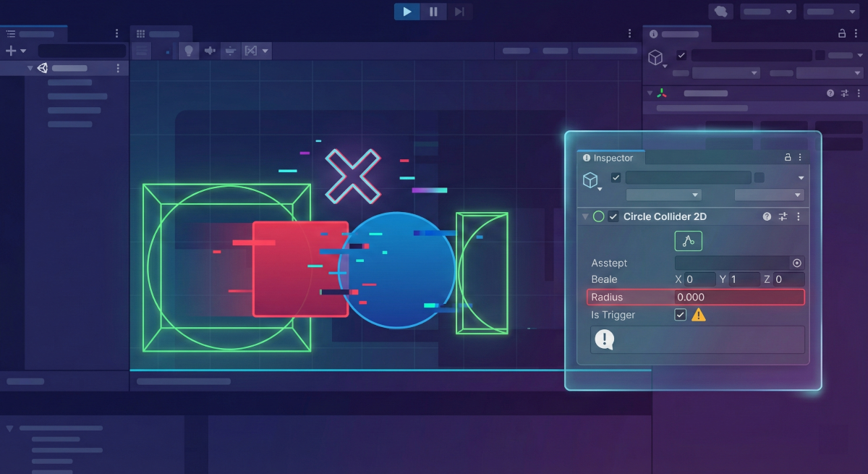Click the cloud collaboration icon in top toolbar

tap(720, 12)
